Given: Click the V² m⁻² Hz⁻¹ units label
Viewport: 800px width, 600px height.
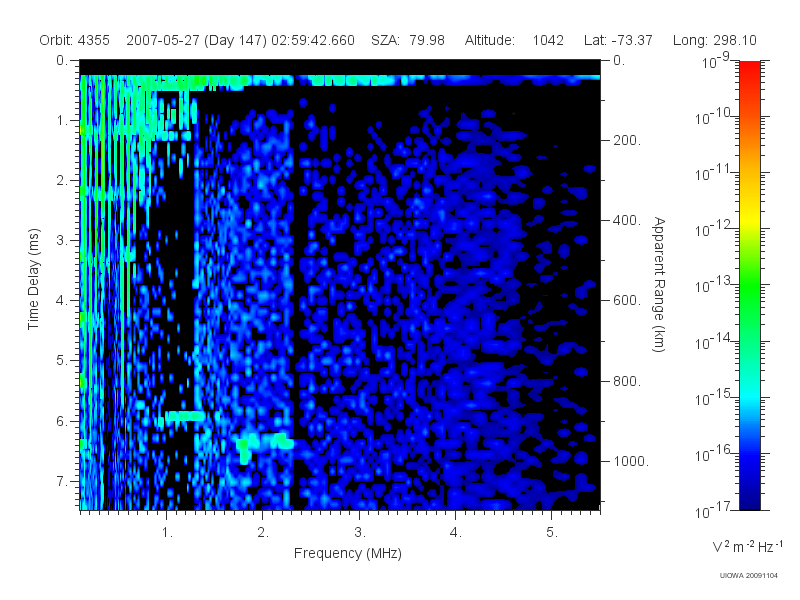Looking at the screenshot, I should [747, 546].
